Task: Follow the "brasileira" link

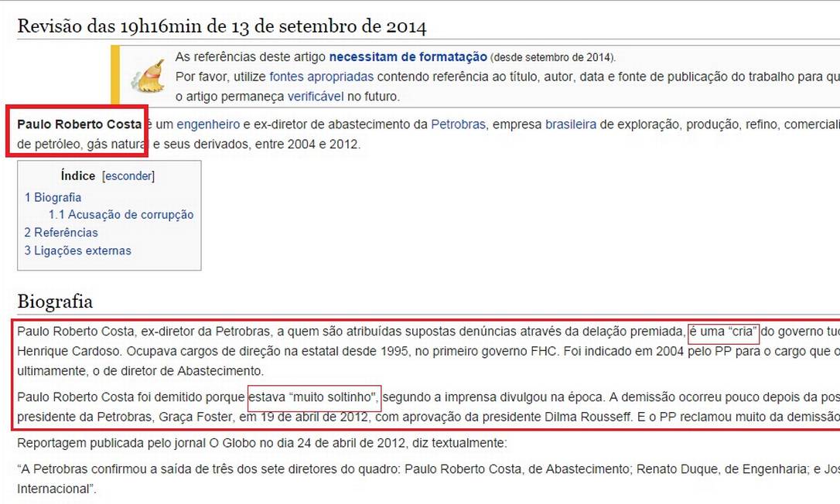Action: pyautogui.click(x=570, y=124)
